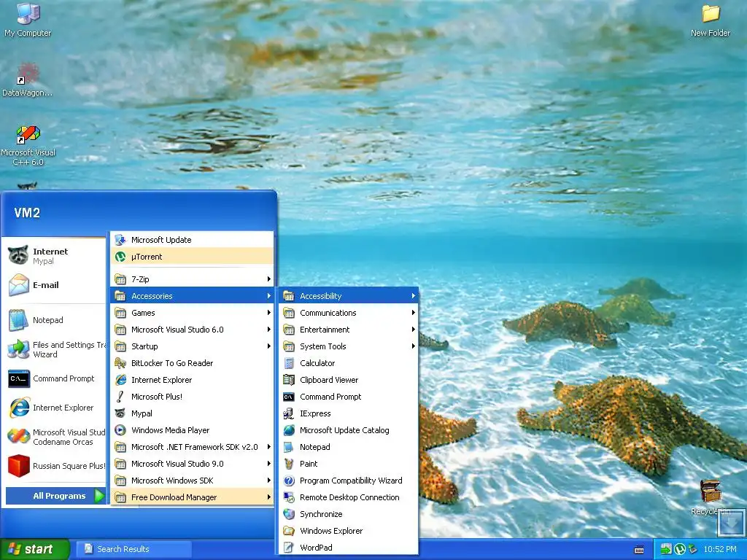This screenshot has height=560, width=747.
Task: Open Windows Media Player
Action: [192, 430]
